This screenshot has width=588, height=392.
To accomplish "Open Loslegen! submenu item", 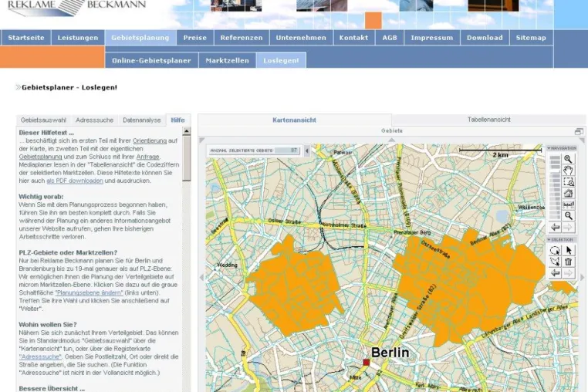I will [281, 60].
